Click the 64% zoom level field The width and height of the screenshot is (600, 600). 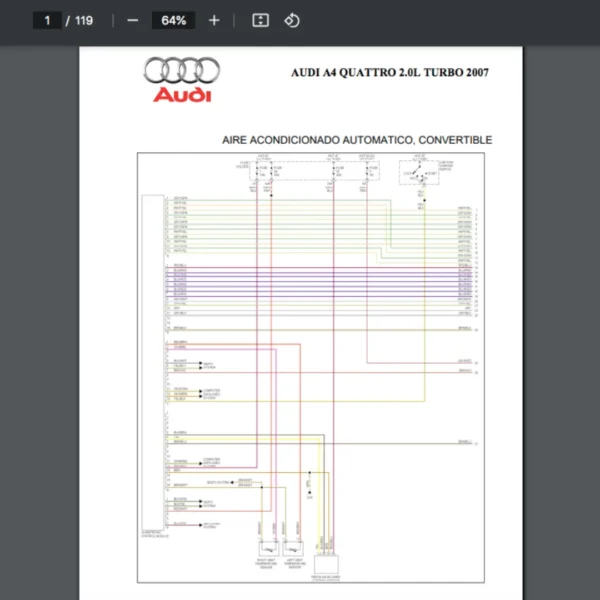click(173, 20)
